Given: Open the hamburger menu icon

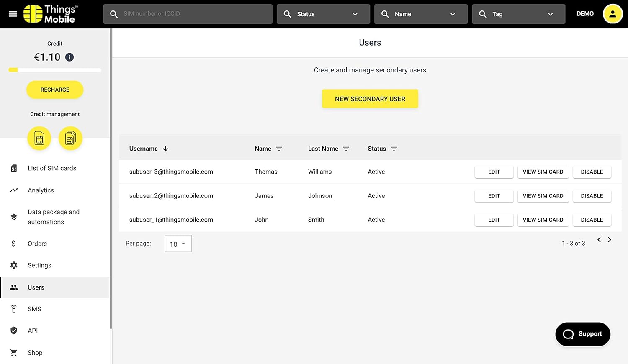Looking at the screenshot, I should [13, 14].
